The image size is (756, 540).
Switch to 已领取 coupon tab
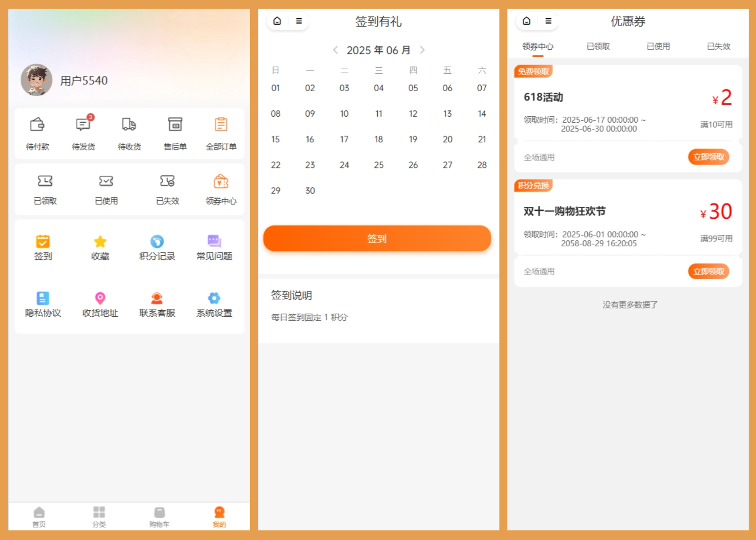[598, 46]
